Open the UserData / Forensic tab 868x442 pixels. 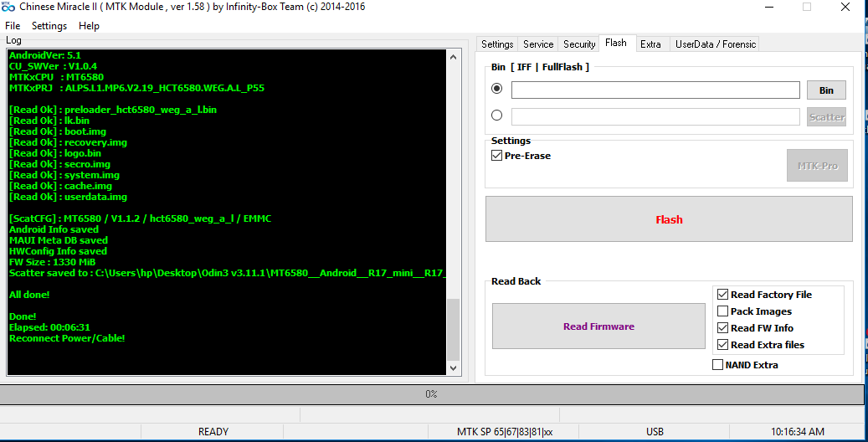(x=715, y=44)
